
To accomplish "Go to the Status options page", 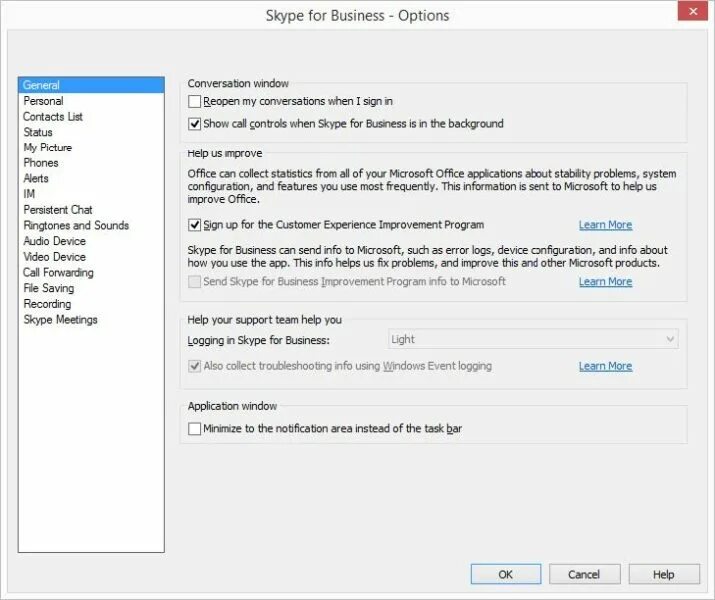I will click(x=38, y=132).
